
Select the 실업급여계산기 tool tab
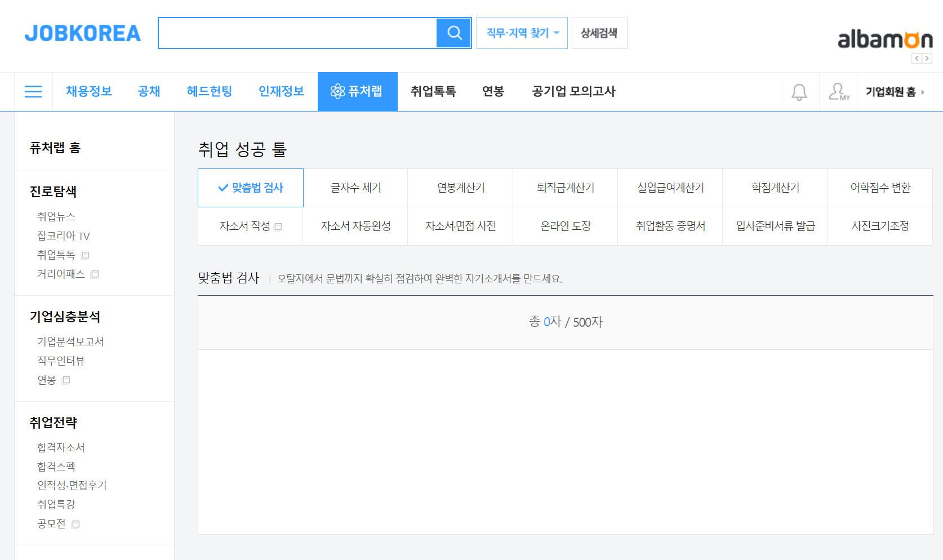pos(670,188)
